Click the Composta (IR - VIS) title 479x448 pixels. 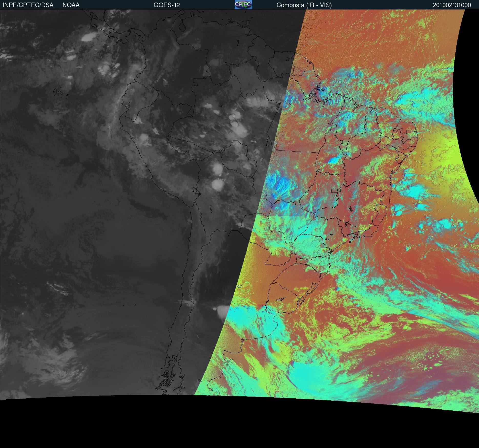[x=304, y=5]
